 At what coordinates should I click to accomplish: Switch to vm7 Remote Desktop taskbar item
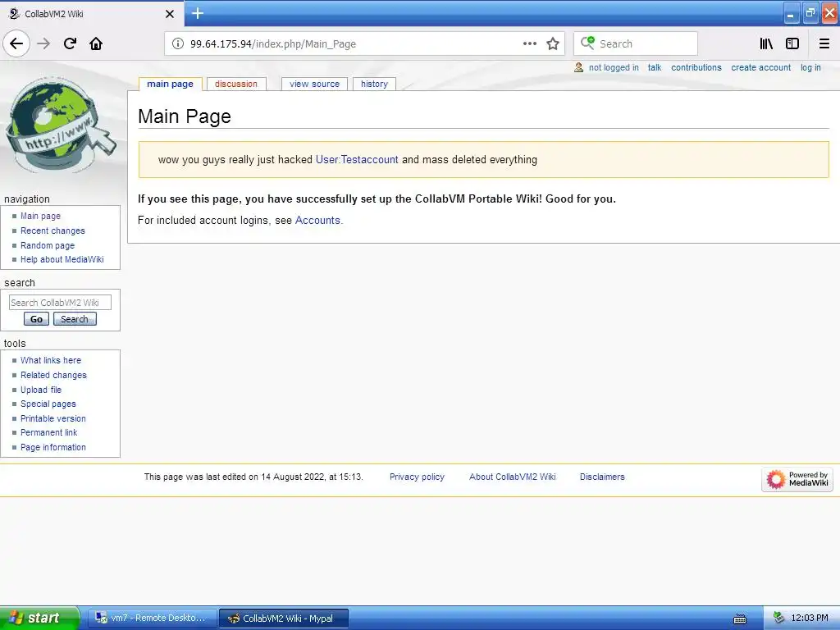click(x=153, y=619)
